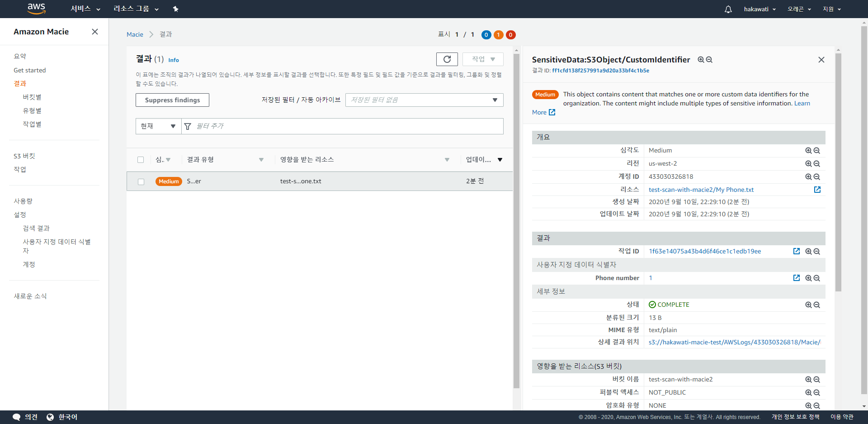Open the pin shortcuts icon in top bar
The width and height of the screenshot is (868, 424).
[176, 9]
